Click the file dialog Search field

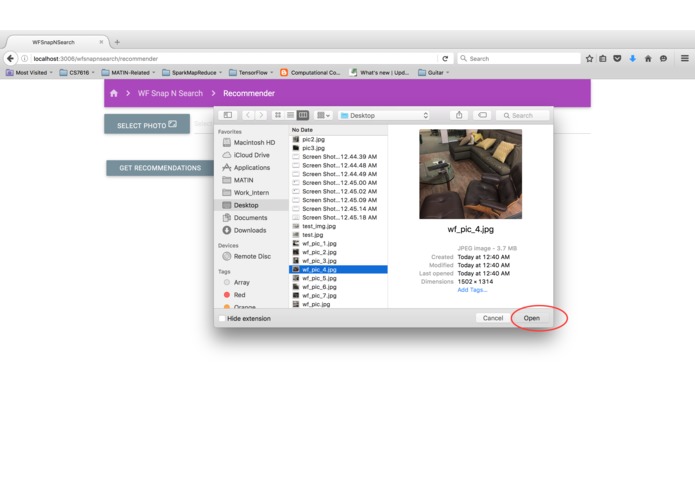pyautogui.click(x=523, y=115)
